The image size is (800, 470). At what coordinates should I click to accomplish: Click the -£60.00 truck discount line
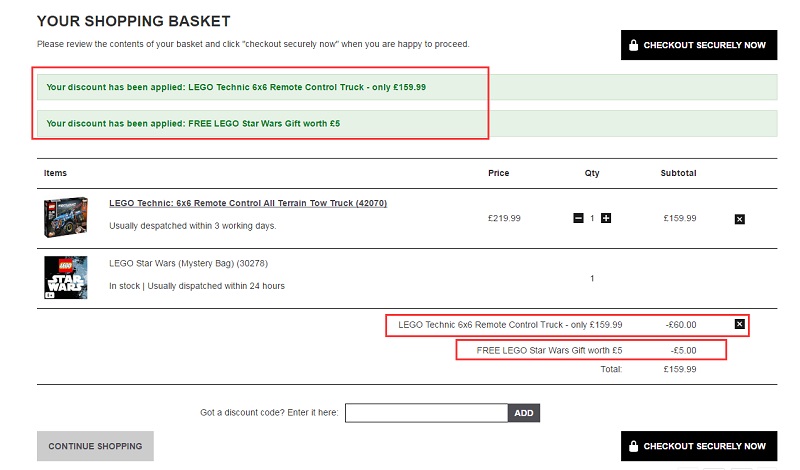pos(680,324)
